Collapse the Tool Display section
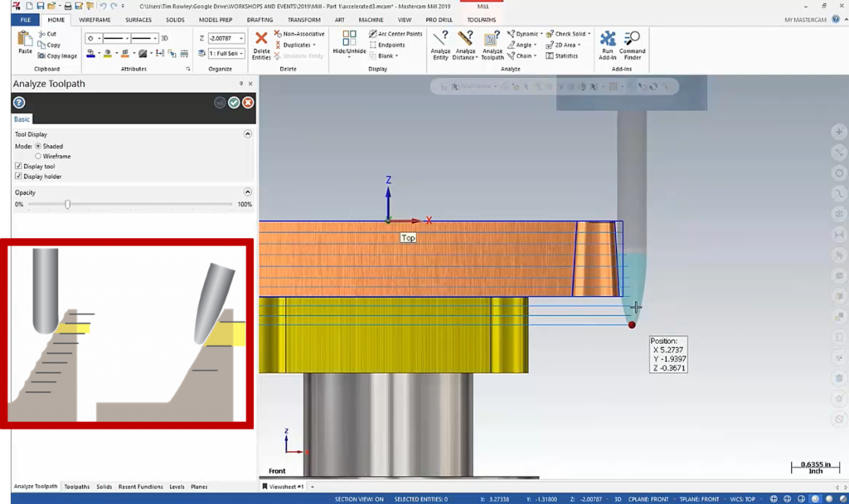 (247, 134)
